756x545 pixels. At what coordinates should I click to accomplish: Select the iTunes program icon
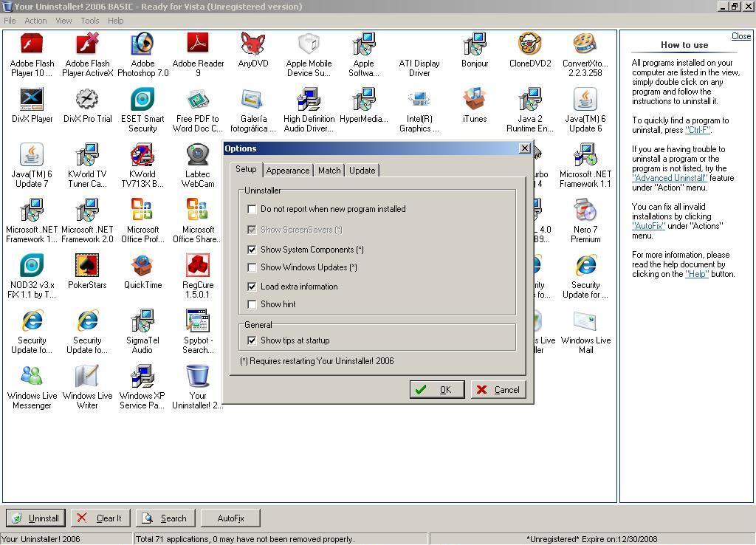[x=474, y=100]
